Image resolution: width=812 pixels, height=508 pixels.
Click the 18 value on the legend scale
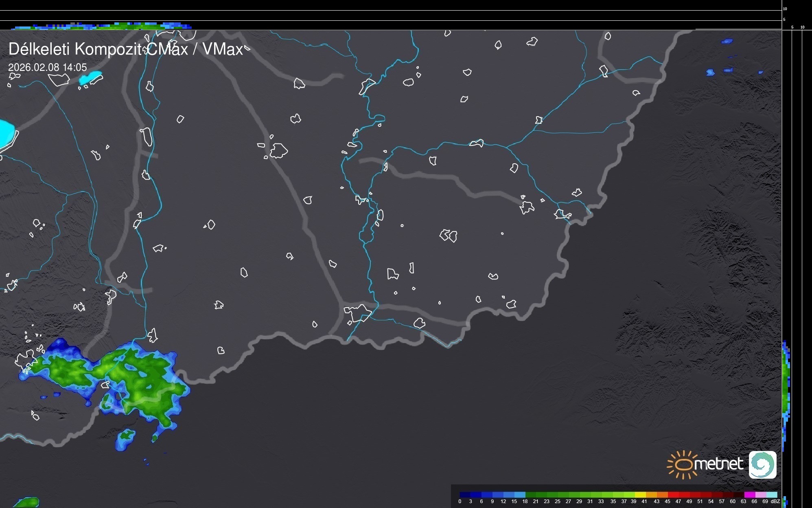(x=525, y=501)
